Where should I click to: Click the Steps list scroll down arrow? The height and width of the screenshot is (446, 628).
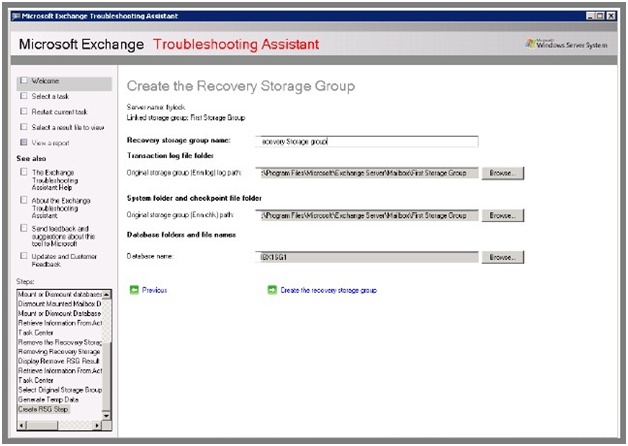click(106, 416)
